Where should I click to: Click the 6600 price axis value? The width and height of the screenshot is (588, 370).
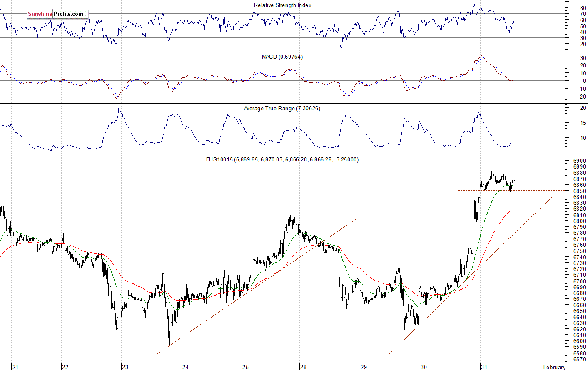(x=580, y=341)
